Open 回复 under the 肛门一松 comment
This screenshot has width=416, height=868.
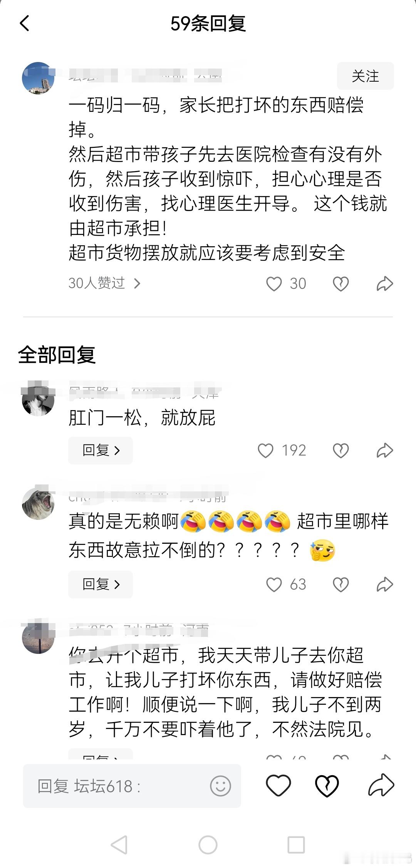click(x=101, y=450)
